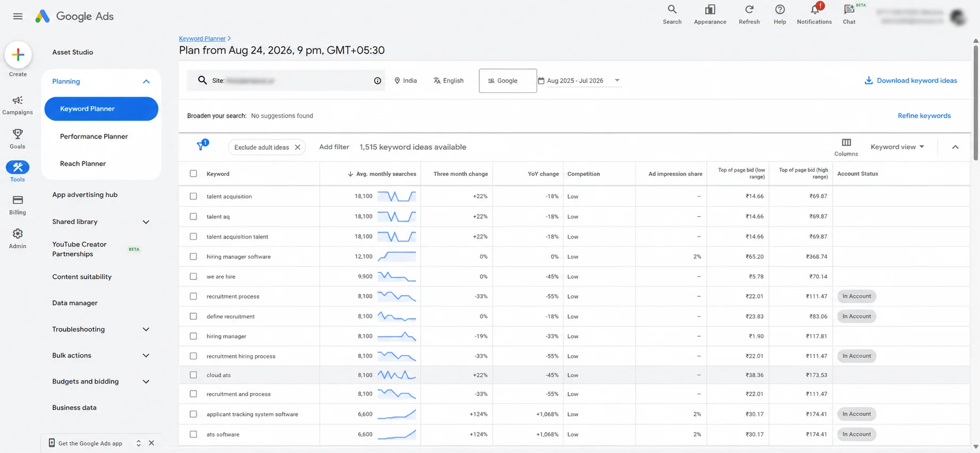Image resolution: width=980 pixels, height=453 pixels.
Task: Tick the cloud ats checkbox
Action: [x=193, y=375]
